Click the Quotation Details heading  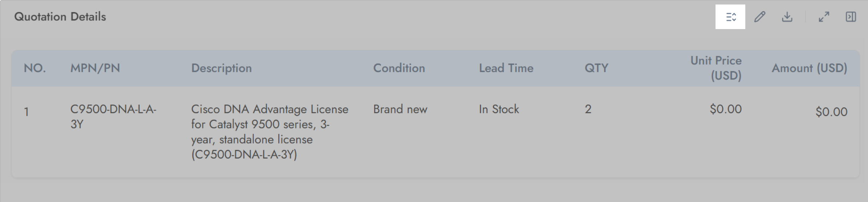point(60,17)
